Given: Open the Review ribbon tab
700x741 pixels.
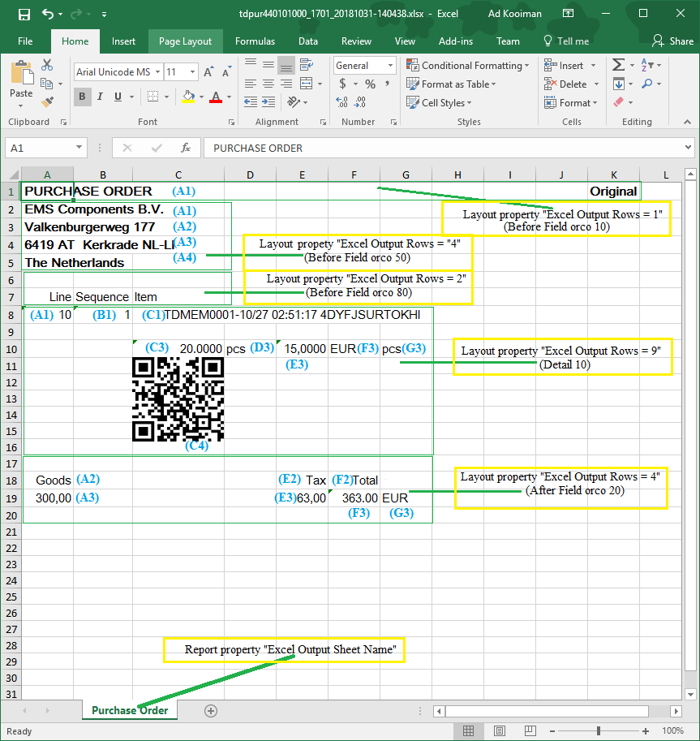Looking at the screenshot, I should click(x=356, y=41).
